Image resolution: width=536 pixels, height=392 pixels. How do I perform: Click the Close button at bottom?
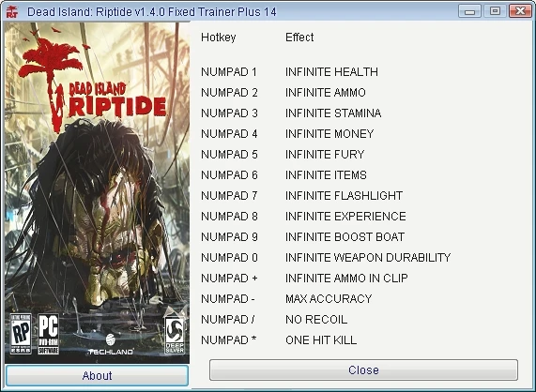coord(363,369)
